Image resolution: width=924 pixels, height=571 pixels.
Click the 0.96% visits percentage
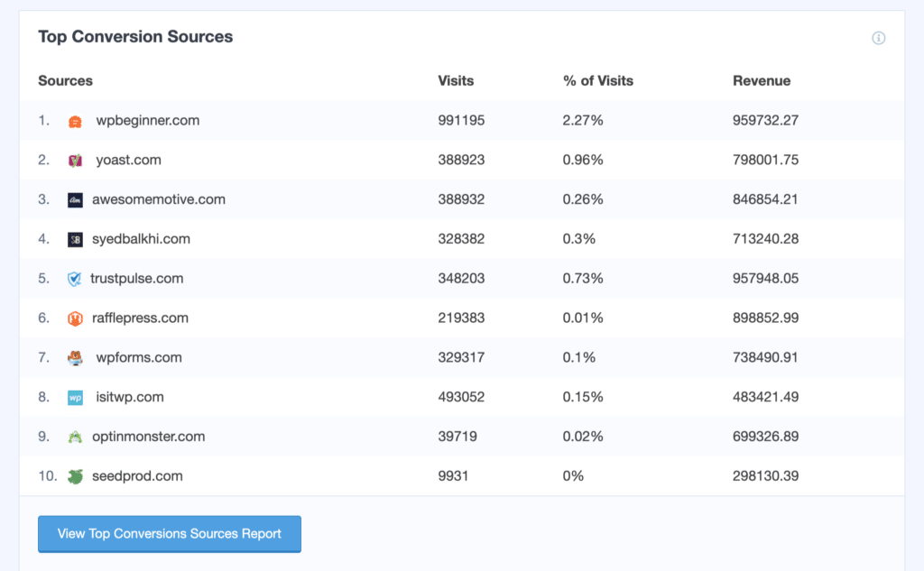click(x=583, y=161)
